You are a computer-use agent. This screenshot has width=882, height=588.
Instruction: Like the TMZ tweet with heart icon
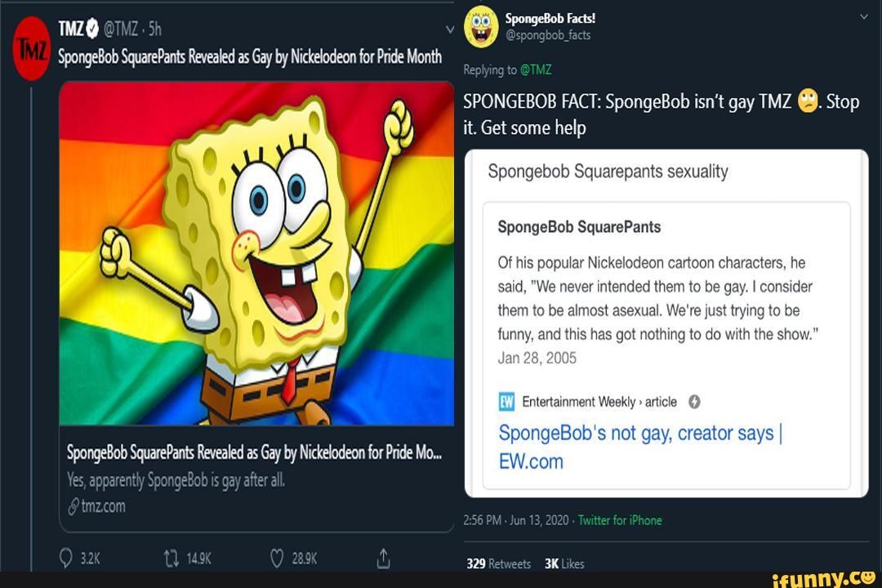point(277,559)
